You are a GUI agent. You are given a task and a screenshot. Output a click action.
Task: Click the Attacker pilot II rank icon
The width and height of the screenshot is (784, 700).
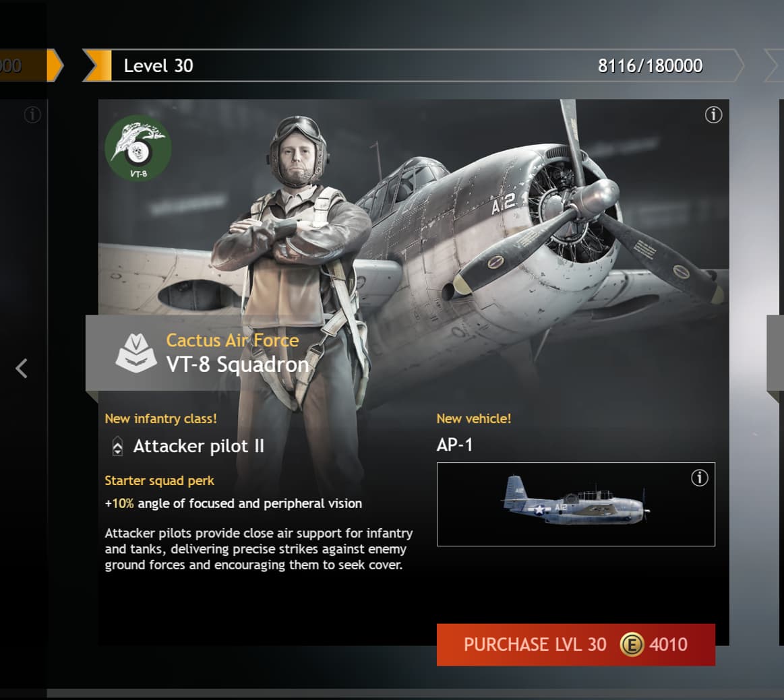[x=117, y=446]
